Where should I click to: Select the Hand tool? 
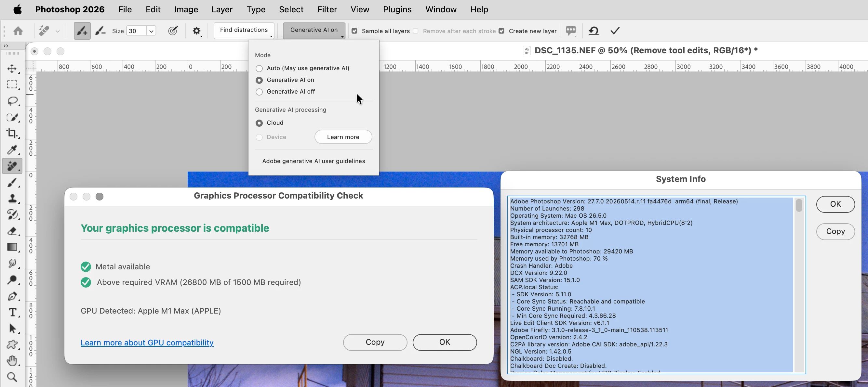click(12, 361)
